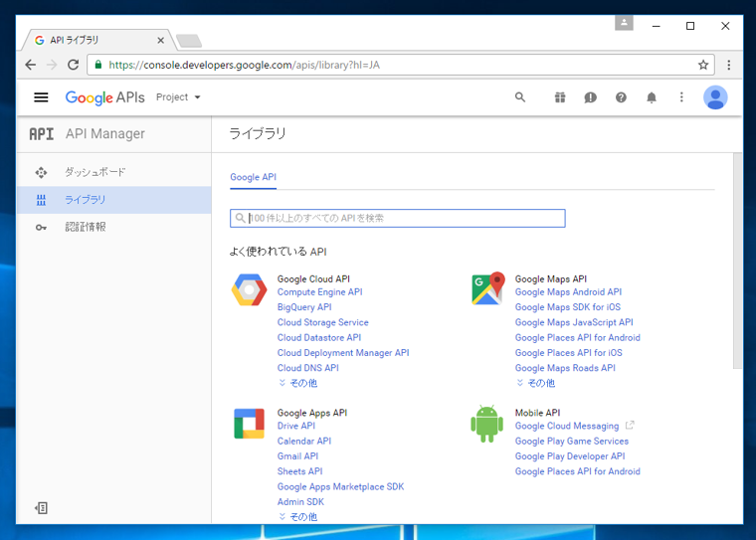Screen dimensions: 756x540
Task: Open Google Play Developer API link
Action: 570,456
